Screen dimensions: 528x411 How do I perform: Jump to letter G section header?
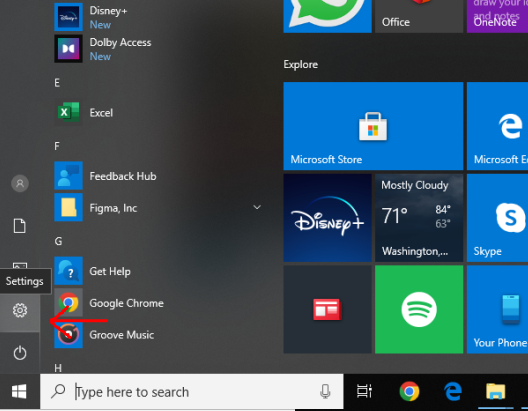[58, 241]
